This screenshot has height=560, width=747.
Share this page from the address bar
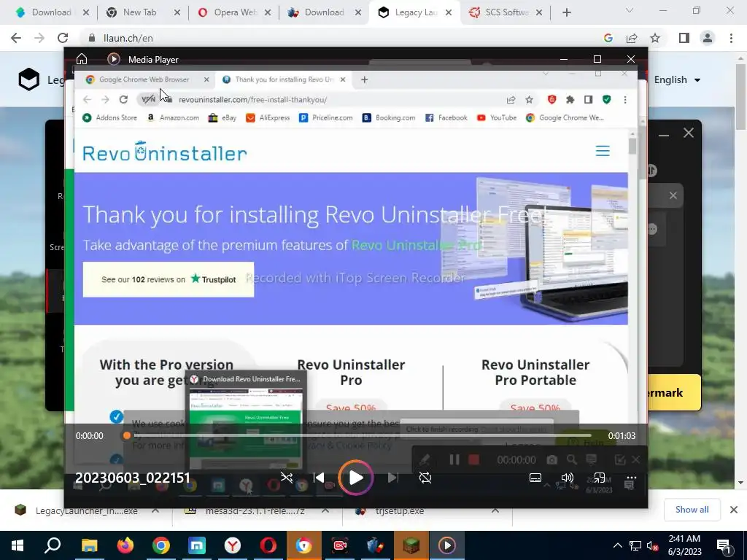pyautogui.click(x=632, y=38)
